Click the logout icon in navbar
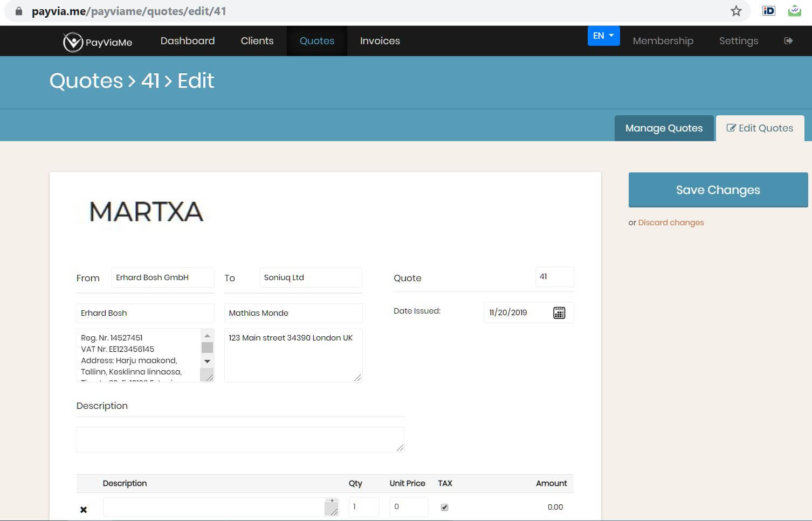 click(x=788, y=40)
